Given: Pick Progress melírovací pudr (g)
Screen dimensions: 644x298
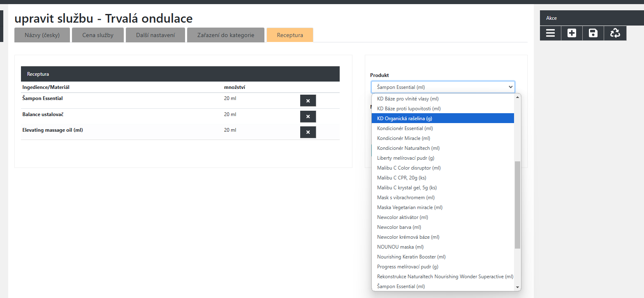Looking at the screenshot, I should [x=443, y=267].
